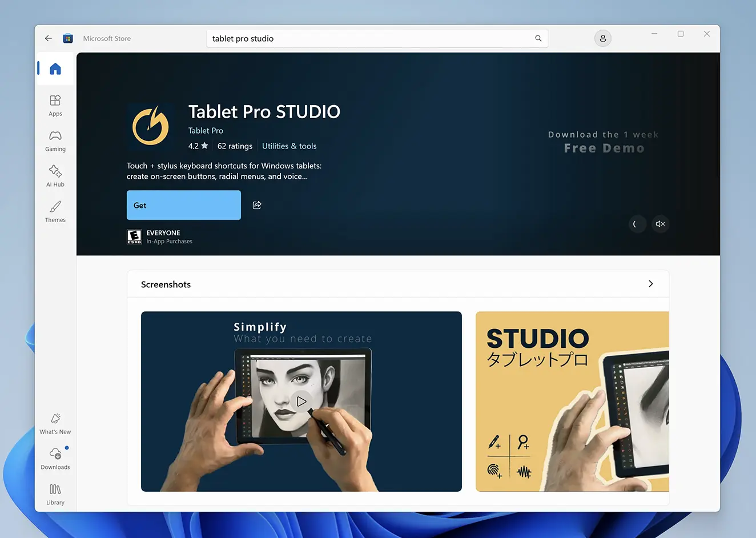Image resolution: width=756 pixels, height=538 pixels.
Task: Open the Simplify screenshot thumbnail
Action: pyautogui.click(x=301, y=402)
